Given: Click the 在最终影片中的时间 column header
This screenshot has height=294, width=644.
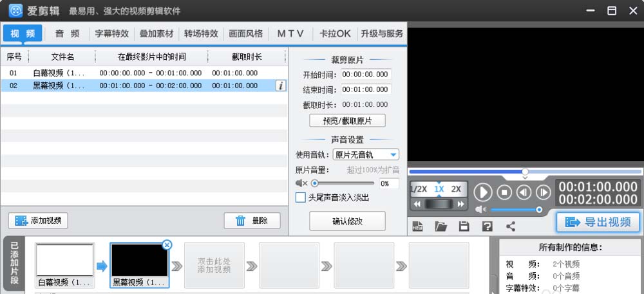Looking at the screenshot, I should click(151, 57).
